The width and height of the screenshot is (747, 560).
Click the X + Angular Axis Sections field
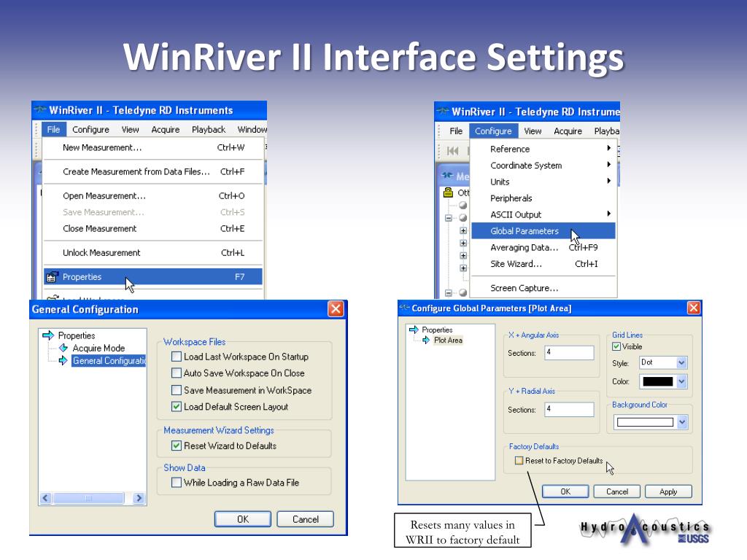(569, 353)
